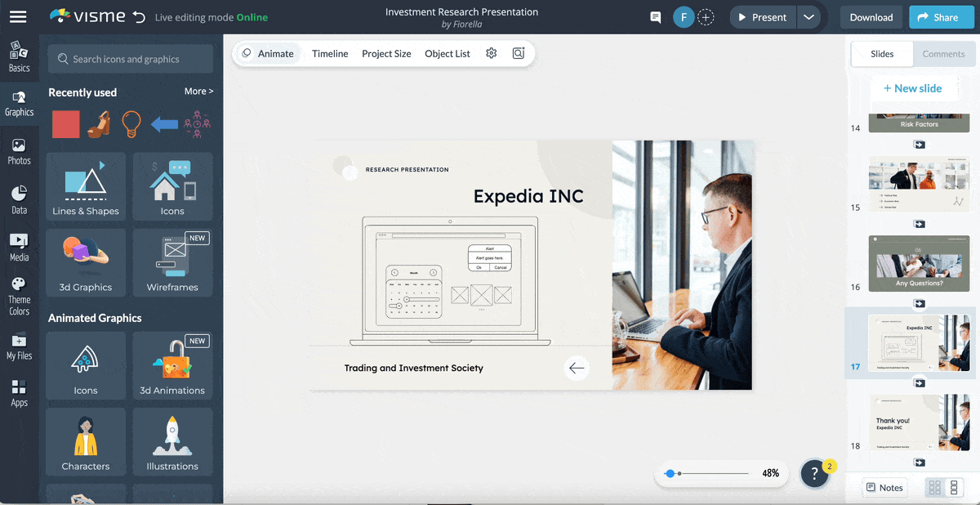Open the Photos sidebar panel
The height and width of the screenshot is (505, 980).
[19, 151]
